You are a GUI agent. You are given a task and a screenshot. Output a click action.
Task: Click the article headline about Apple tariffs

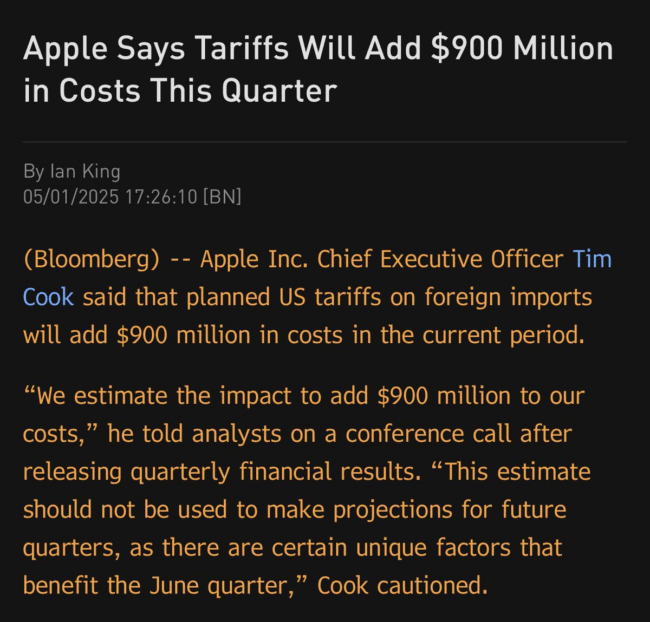(x=318, y=69)
